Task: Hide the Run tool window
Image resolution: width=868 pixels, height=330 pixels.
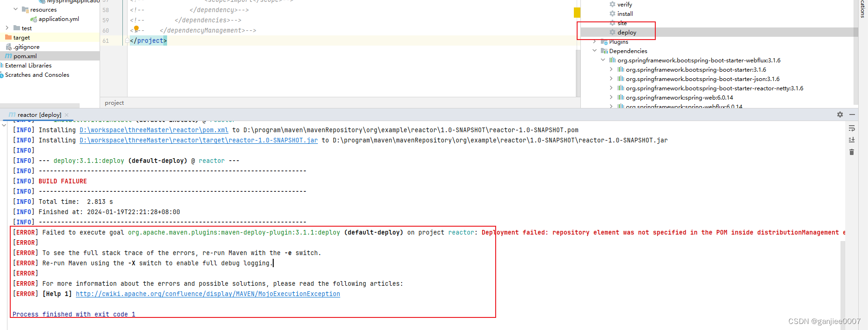Action: point(852,114)
